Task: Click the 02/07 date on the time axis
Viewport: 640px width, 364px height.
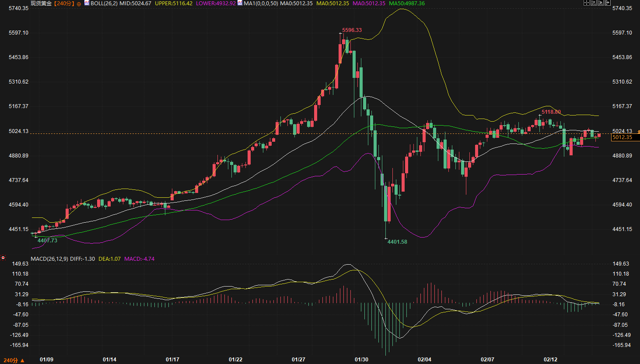Action: [x=487, y=360]
